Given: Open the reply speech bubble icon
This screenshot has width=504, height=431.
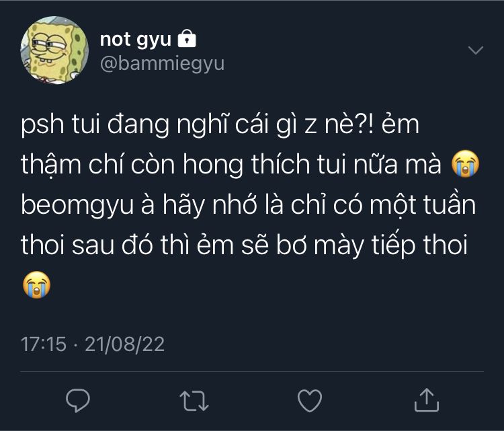Looking at the screenshot, I should (x=78, y=401).
